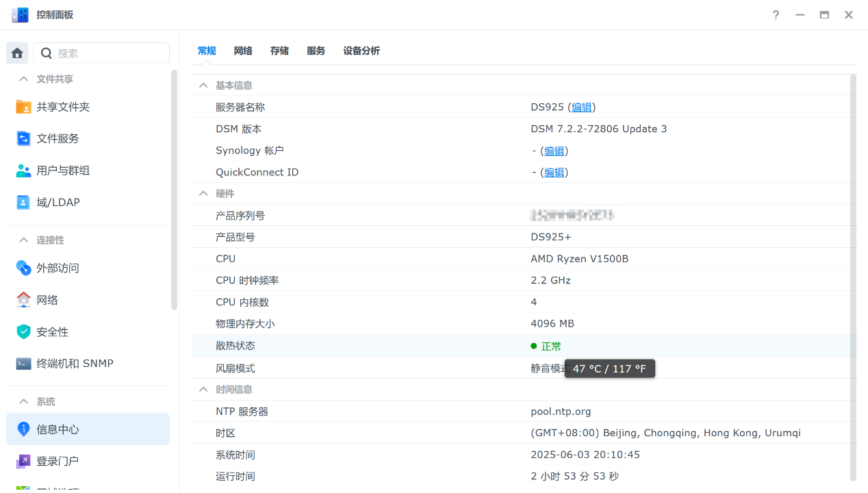Switch to the 设备分析 tab
The width and height of the screenshot is (868, 493).
point(361,51)
